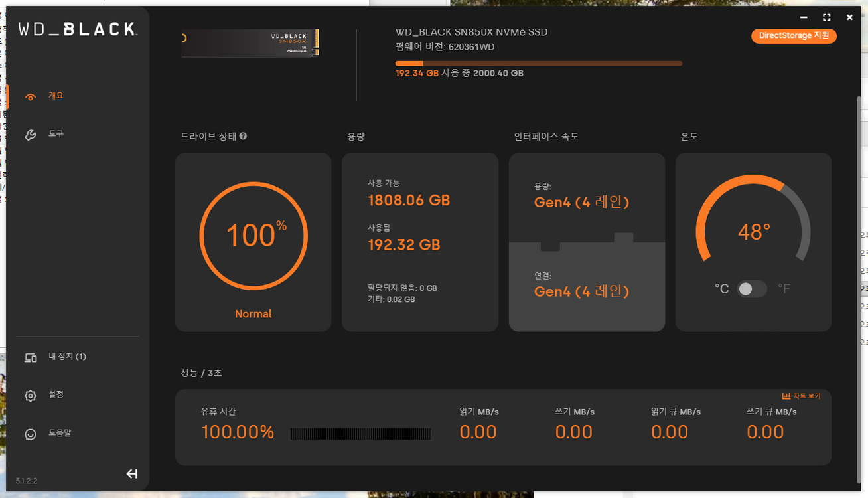Select the °F temperature label
868x498 pixels.
click(784, 289)
